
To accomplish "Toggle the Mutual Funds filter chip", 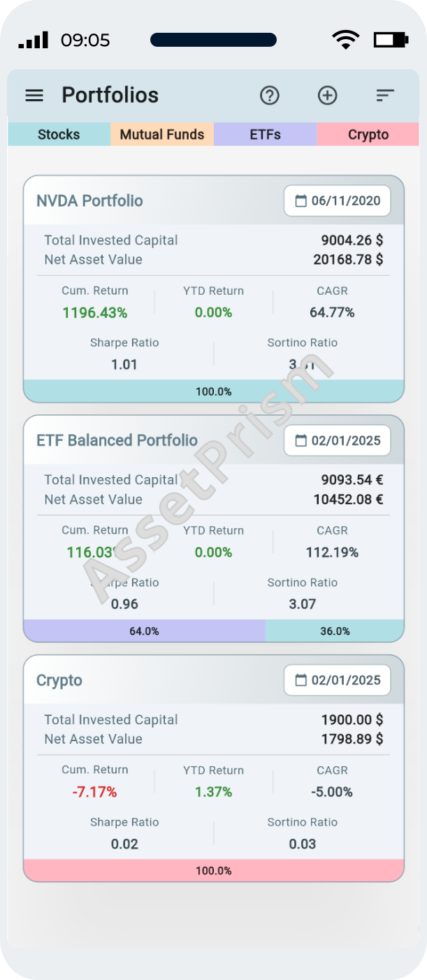I will (x=162, y=135).
